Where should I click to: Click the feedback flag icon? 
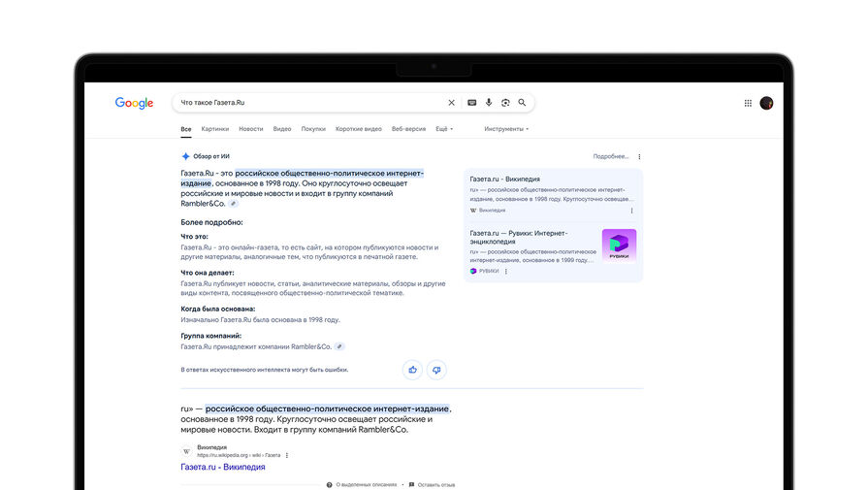pyautogui.click(x=411, y=485)
